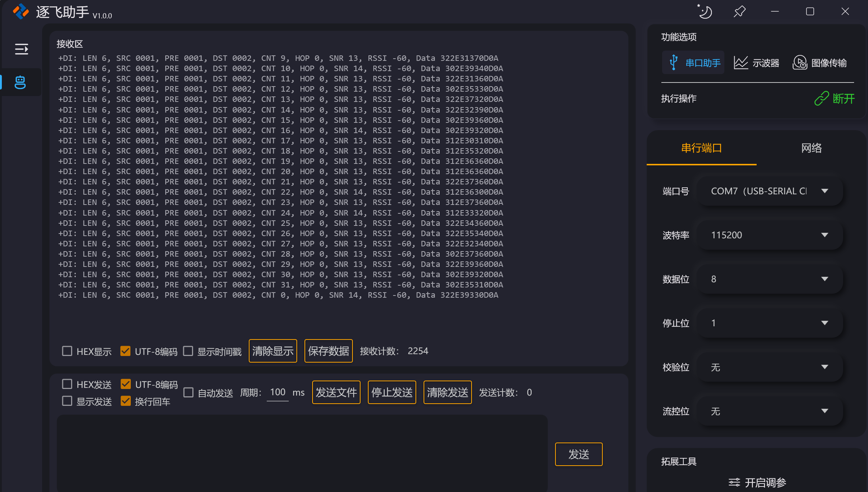The height and width of the screenshot is (492, 868).
Task: Click the pin window icon
Action: click(739, 12)
